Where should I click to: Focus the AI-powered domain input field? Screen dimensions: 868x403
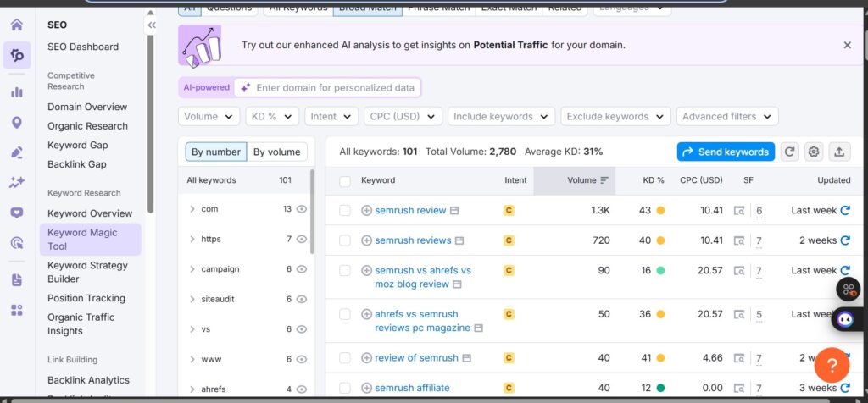coord(328,87)
